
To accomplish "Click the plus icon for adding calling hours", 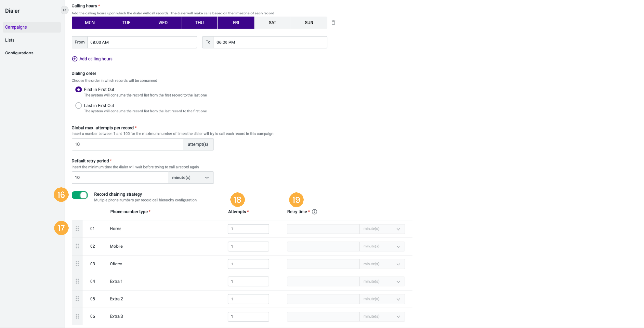I will pyautogui.click(x=75, y=59).
